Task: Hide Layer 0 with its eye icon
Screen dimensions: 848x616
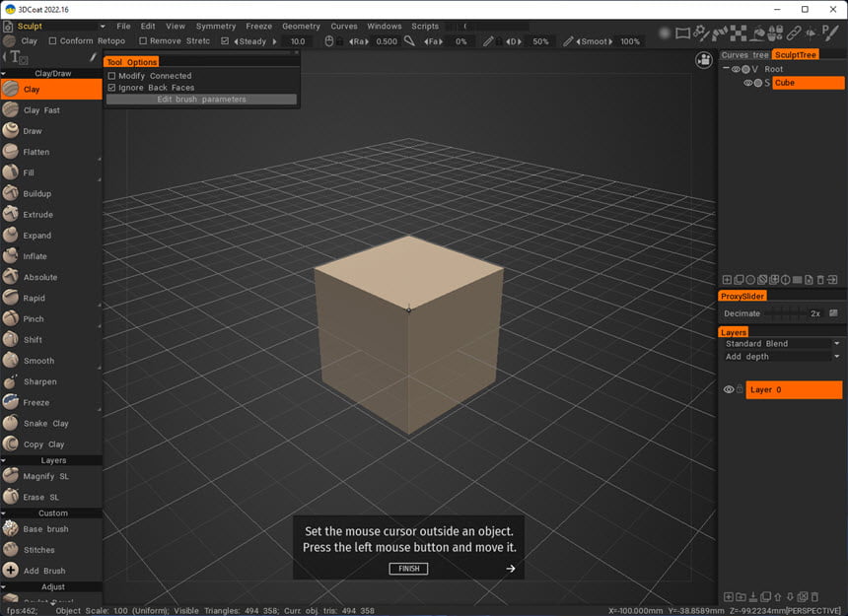Action: (x=729, y=389)
